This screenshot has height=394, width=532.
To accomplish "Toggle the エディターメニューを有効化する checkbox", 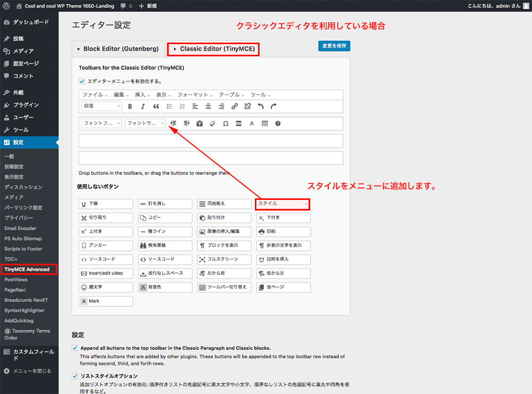I will [x=82, y=81].
